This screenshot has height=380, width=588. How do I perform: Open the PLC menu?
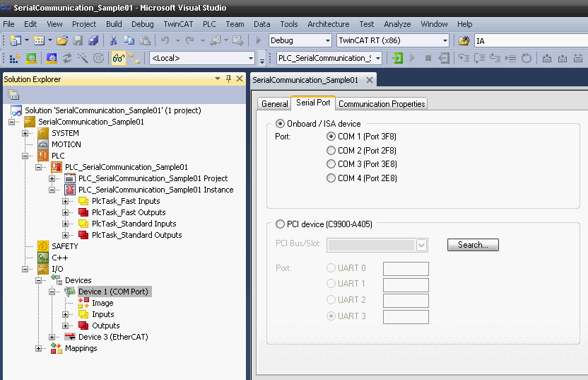209,24
